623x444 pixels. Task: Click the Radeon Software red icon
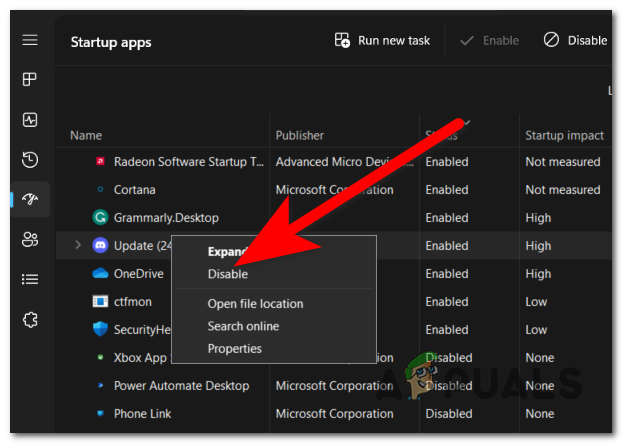click(101, 161)
